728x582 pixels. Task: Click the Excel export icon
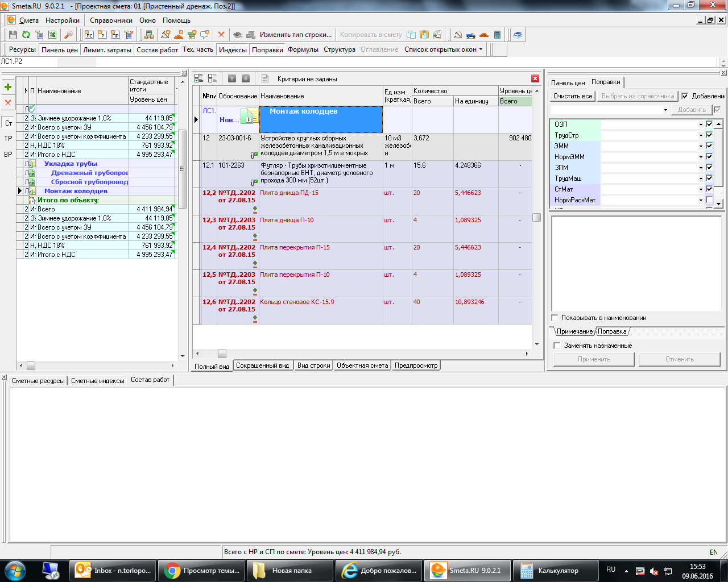[52, 35]
